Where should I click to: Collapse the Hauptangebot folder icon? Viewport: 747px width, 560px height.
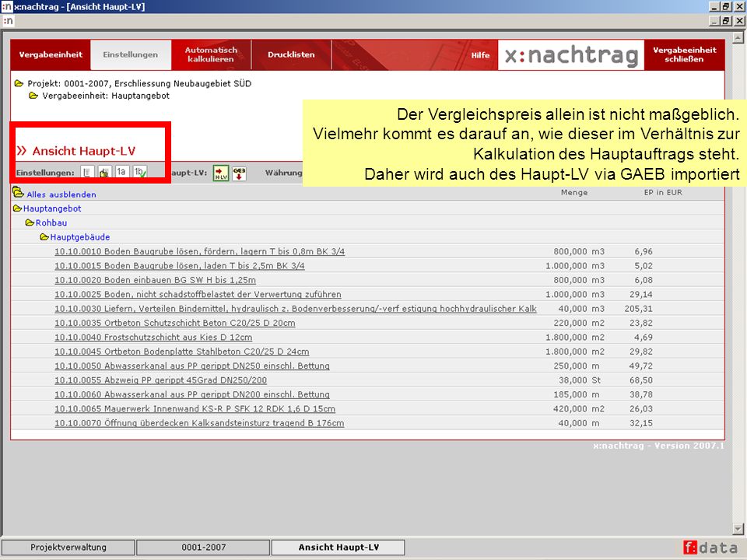18,208
